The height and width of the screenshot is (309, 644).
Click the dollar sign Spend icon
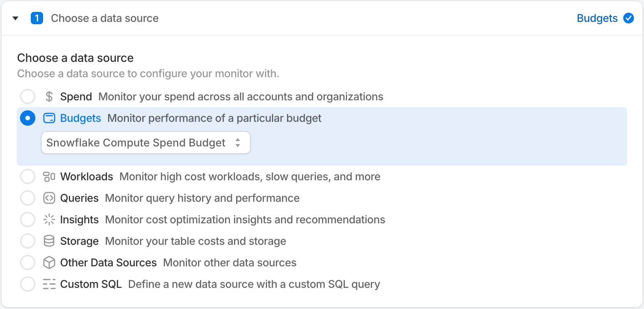(x=49, y=96)
